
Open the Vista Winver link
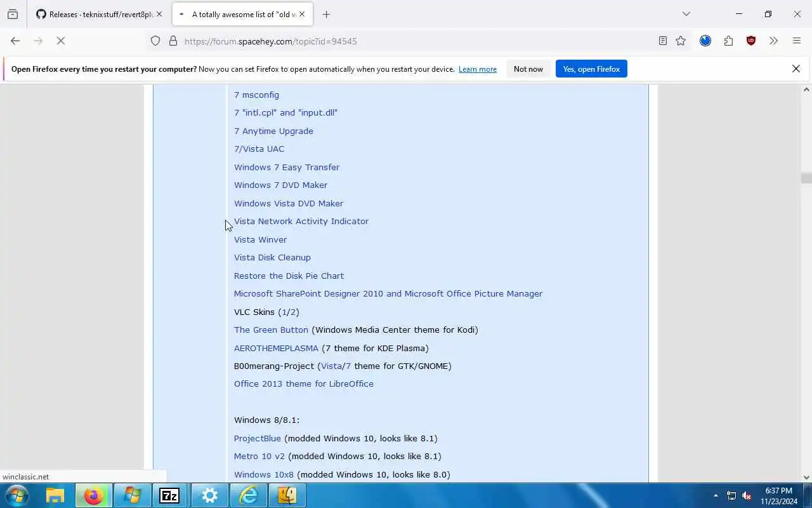[260, 239]
